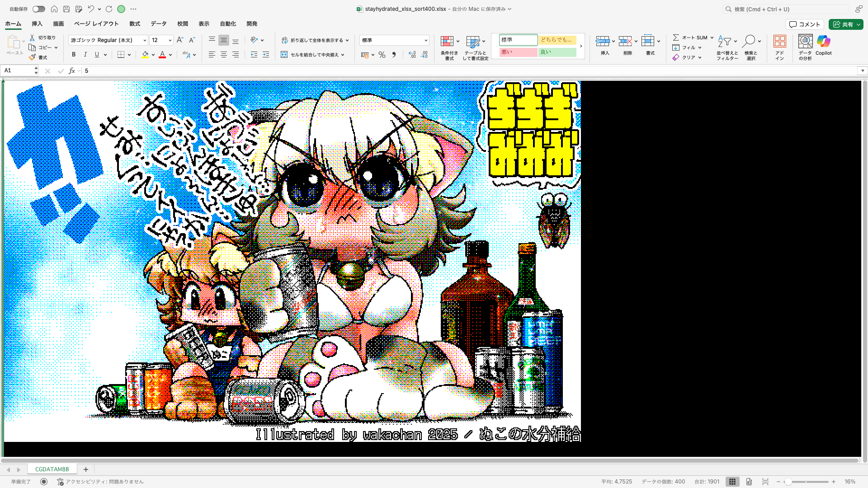Expand the cell styles gallery arrow

pyautogui.click(x=581, y=46)
